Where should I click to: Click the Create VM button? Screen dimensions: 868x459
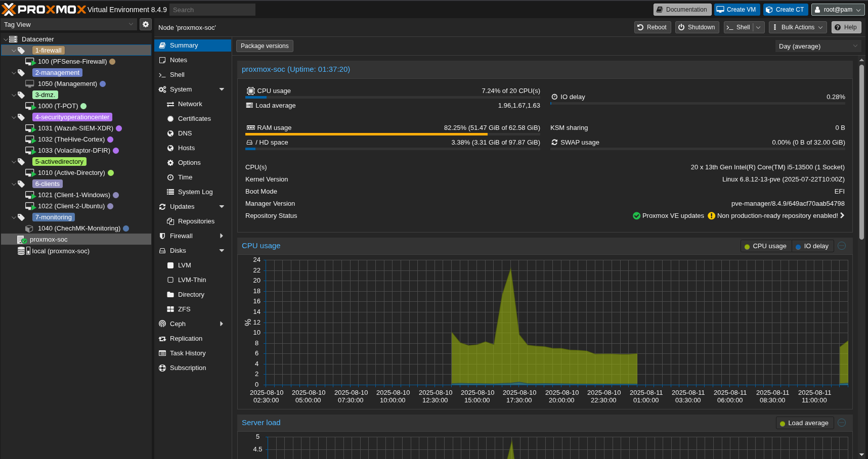pos(736,10)
